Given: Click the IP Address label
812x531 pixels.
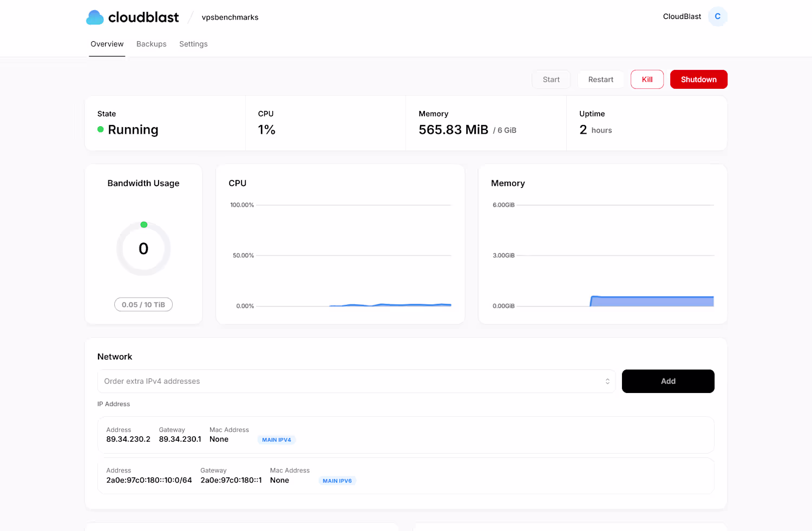Looking at the screenshot, I should pos(114,404).
